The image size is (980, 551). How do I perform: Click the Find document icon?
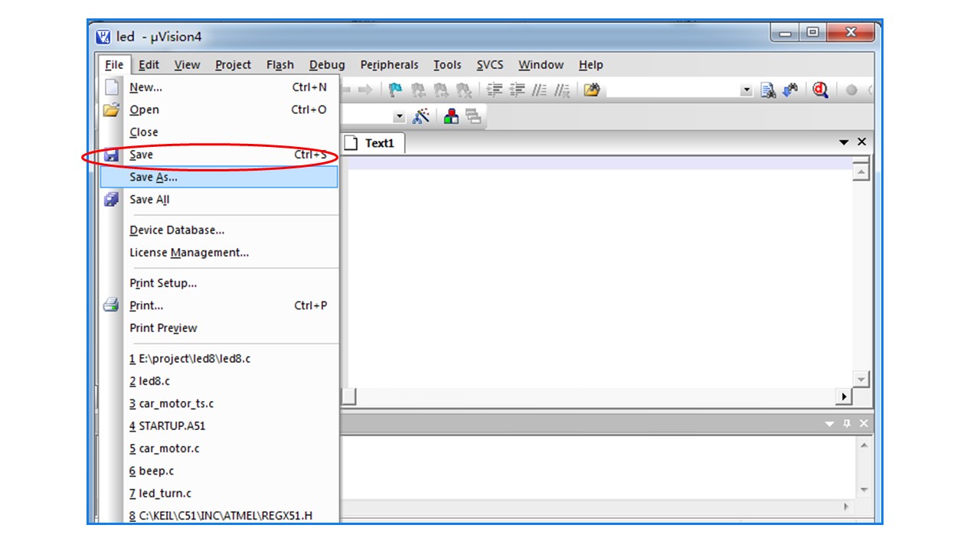(768, 90)
